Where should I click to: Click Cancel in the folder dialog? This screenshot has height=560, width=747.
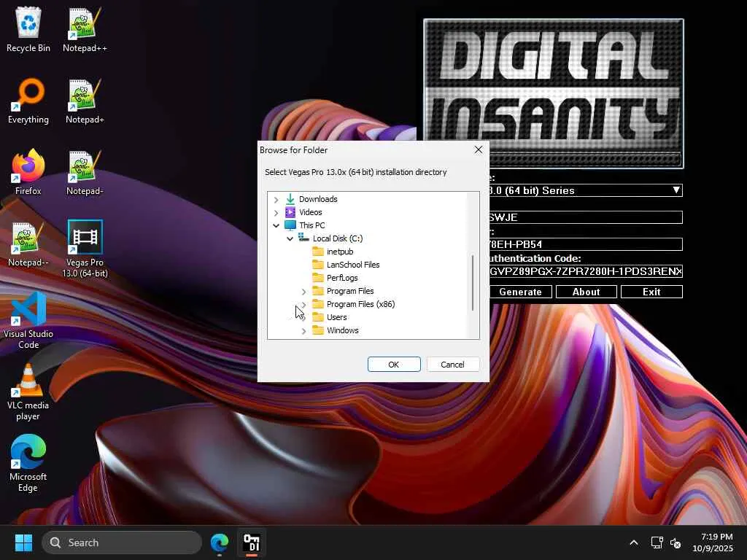452,365
